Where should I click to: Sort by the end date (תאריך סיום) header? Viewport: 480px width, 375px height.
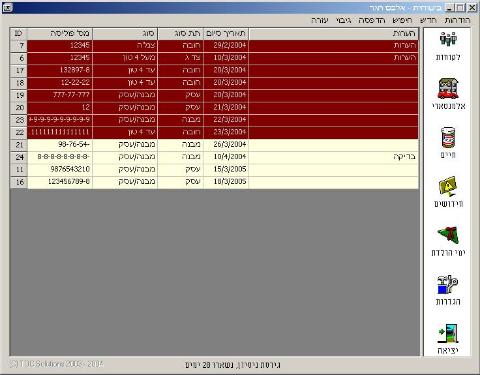coord(226,34)
